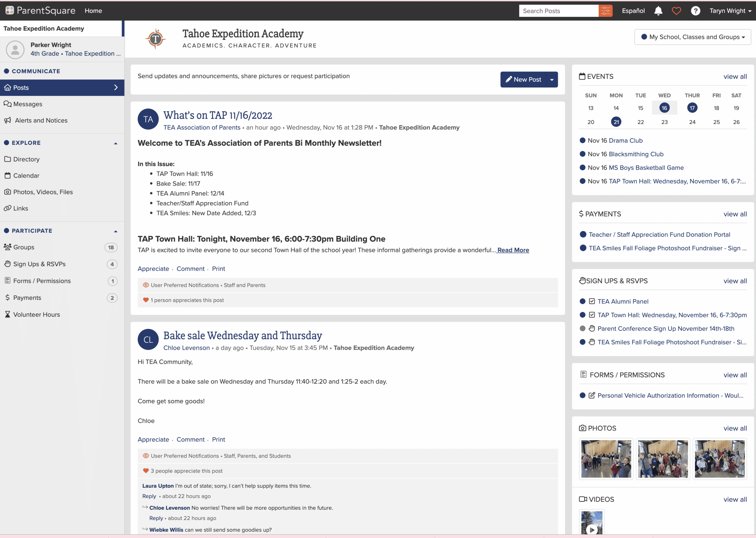Click view all in the Events widget
Screen dimensions: 756x538
click(735, 77)
